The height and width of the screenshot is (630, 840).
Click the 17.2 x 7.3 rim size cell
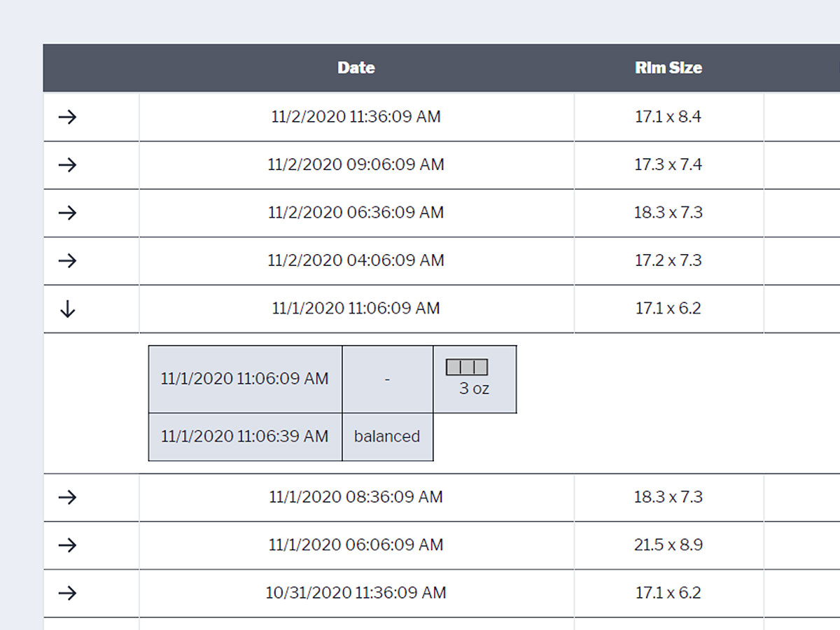coord(668,261)
